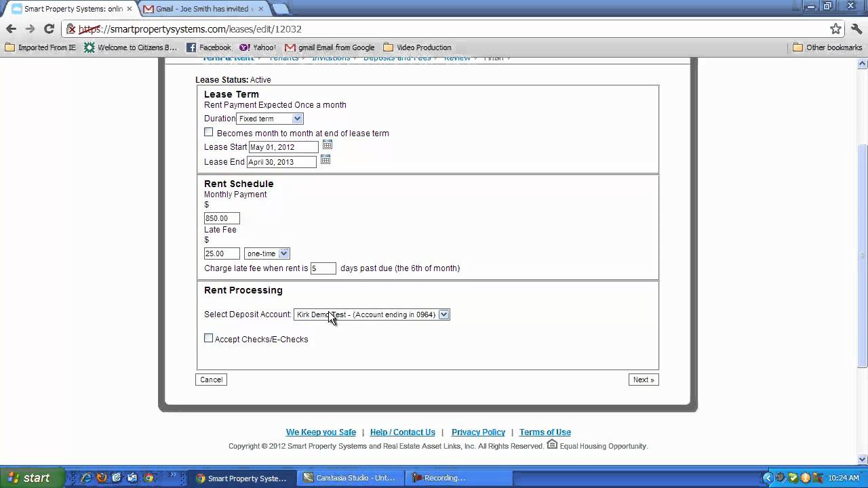868x488 pixels.
Task: Launch Chrome from quick launch
Action: pos(149,478)
